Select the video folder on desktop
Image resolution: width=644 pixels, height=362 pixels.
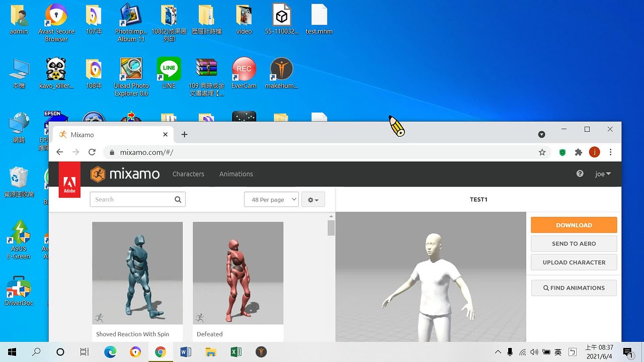click(244, 20)
